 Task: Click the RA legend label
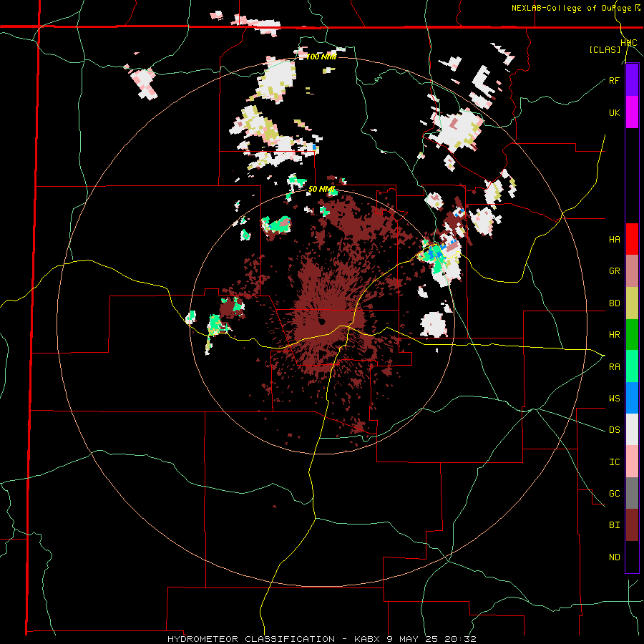click(614, 367)
